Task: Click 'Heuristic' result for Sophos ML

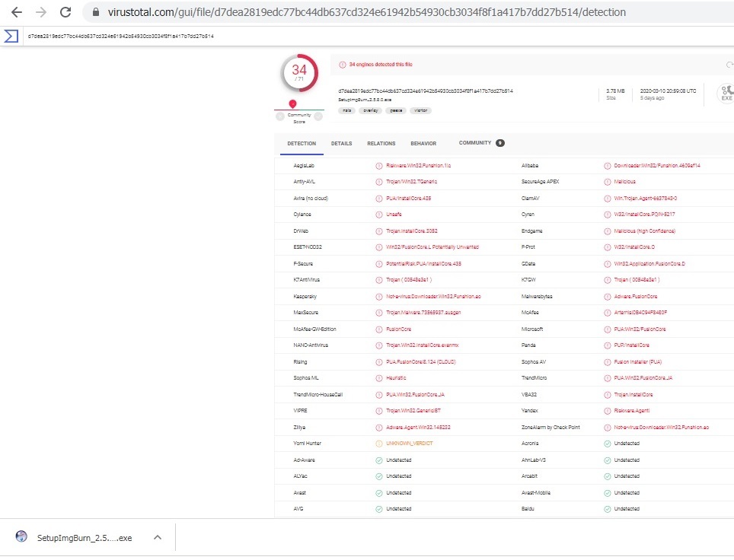Action: click(396, 378)
